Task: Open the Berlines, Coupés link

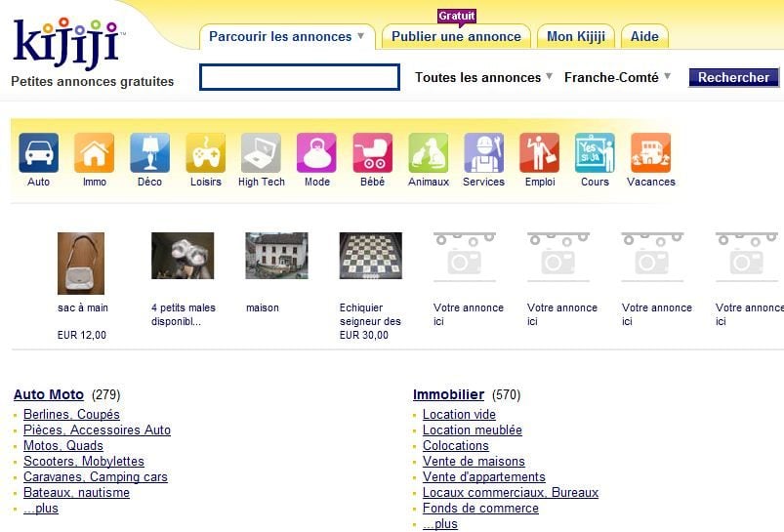Action: coord(71,415)
